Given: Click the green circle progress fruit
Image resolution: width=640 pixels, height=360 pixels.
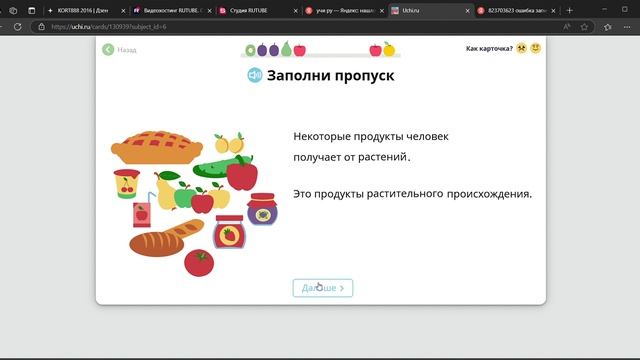Looking at the screenshot, I should coord(250,50).
